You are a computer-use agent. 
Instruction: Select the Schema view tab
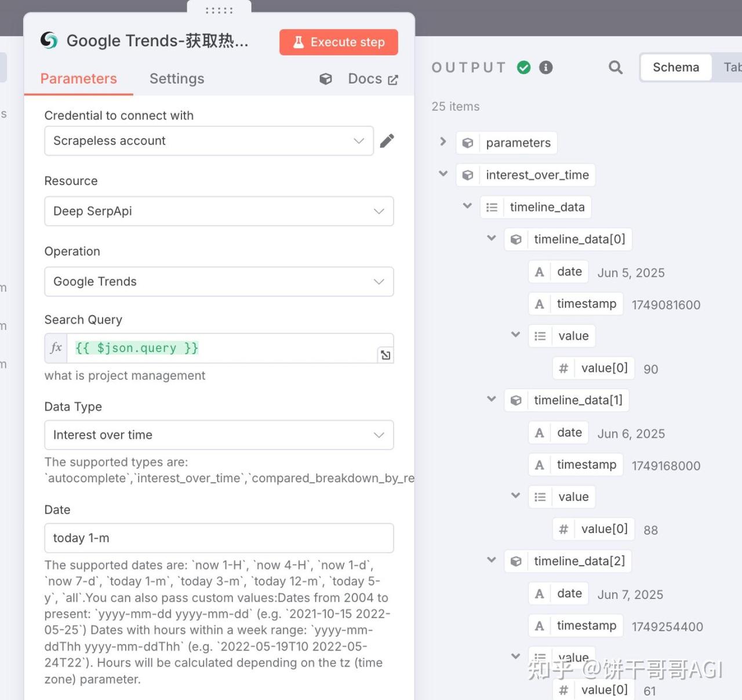(x=676, y=67)
